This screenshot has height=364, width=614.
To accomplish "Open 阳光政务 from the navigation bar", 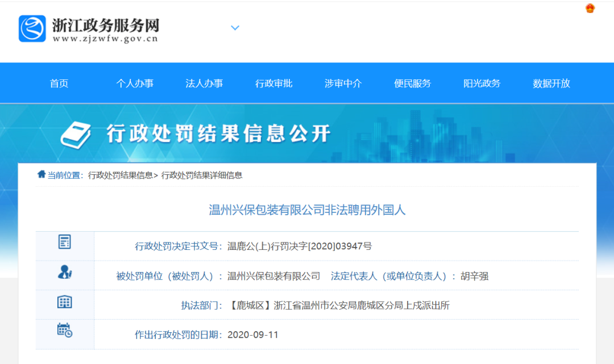I will 482,83.
